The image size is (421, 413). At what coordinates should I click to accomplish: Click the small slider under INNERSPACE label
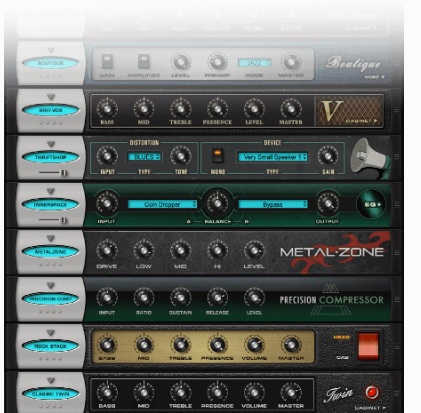coord(53,220)
